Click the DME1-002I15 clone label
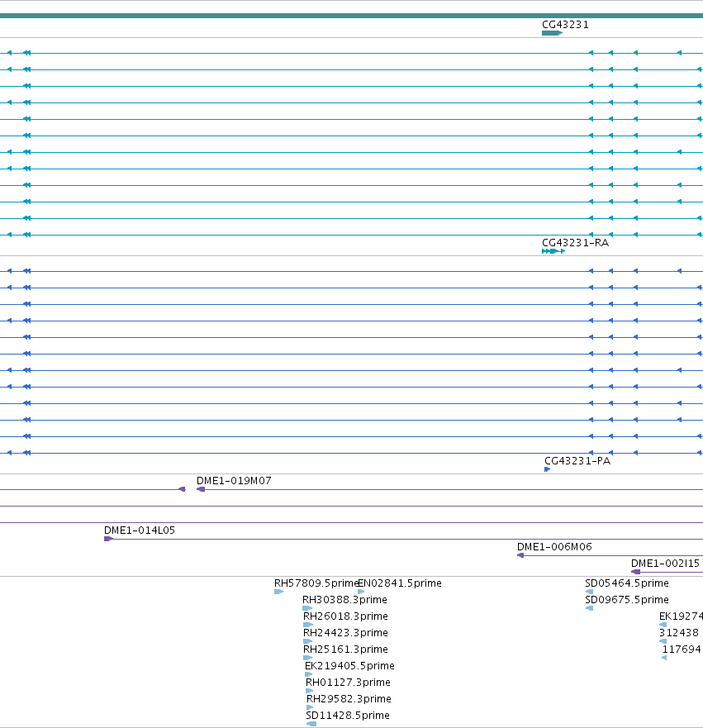The width and height of the screenshot is (703, 728). [x=665, y=564]
